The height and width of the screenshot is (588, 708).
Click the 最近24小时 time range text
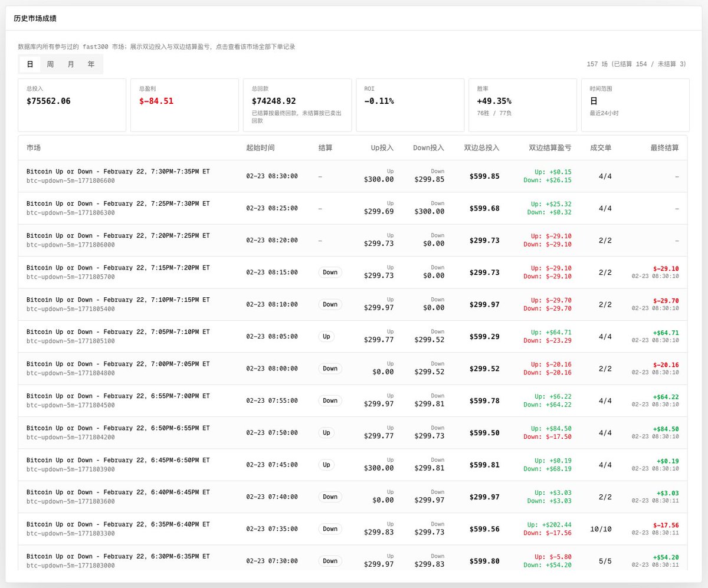[605, 112]
